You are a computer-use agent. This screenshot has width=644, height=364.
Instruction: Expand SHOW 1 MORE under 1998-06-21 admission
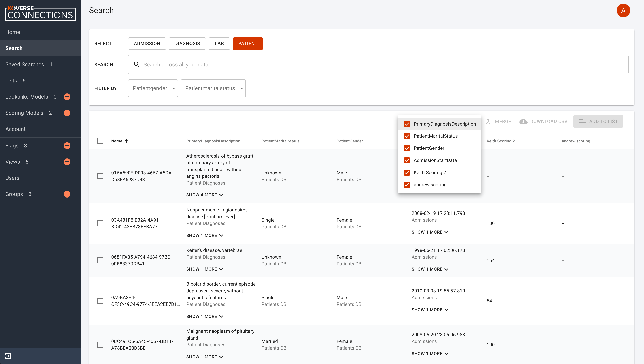(430, 269)
